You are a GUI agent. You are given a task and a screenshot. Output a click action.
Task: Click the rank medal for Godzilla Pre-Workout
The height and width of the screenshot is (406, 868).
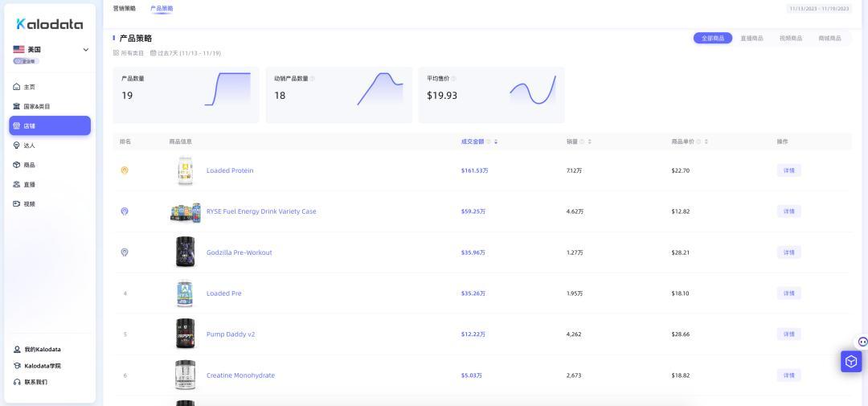(125, 252)
